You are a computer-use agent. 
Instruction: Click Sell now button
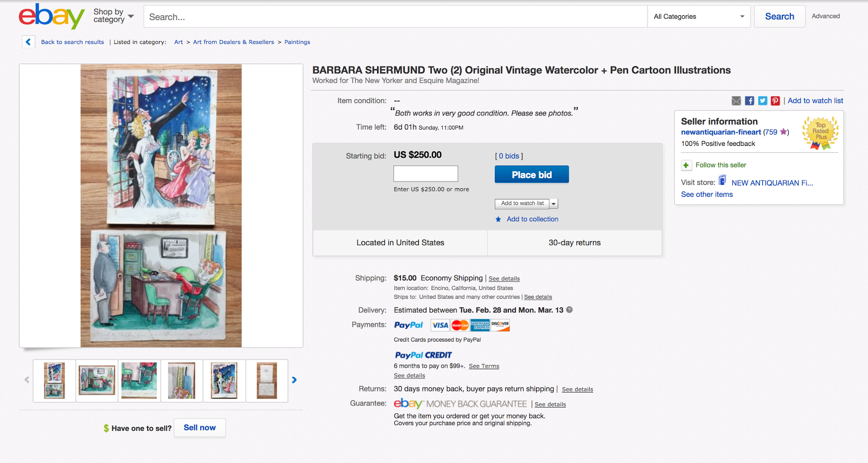(200, 428)
